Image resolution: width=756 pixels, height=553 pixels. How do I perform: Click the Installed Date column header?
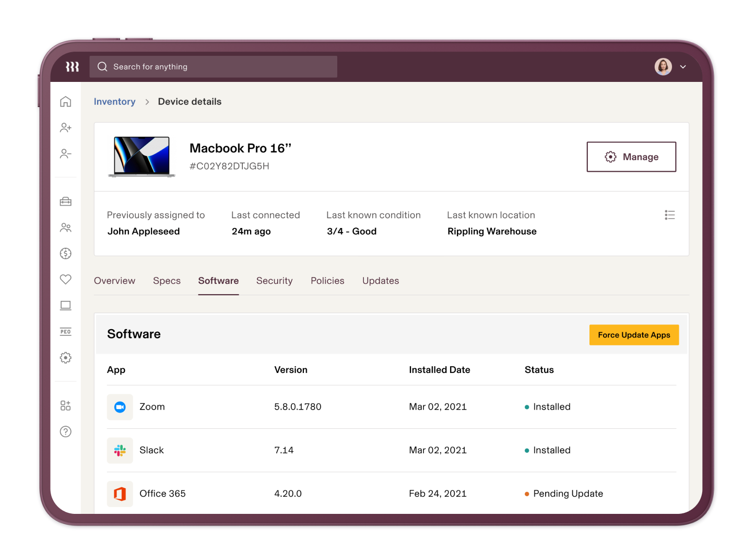coord(440,370)
